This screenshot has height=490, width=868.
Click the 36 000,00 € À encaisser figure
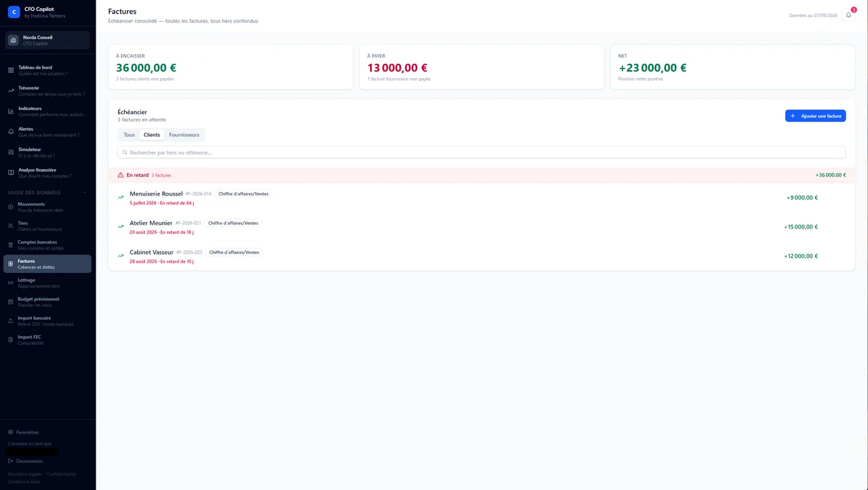[x=146, y=68]
